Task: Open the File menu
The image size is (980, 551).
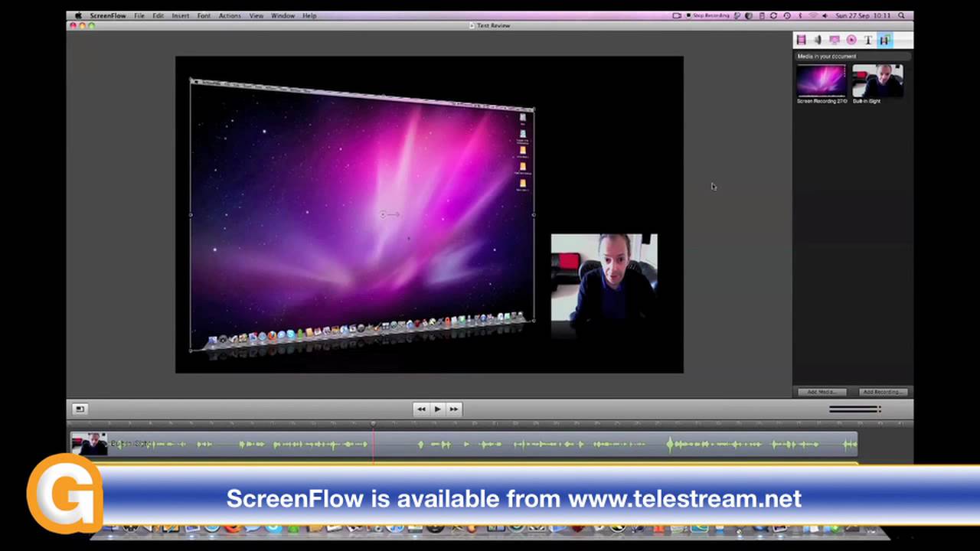Action: pos(139,15)
